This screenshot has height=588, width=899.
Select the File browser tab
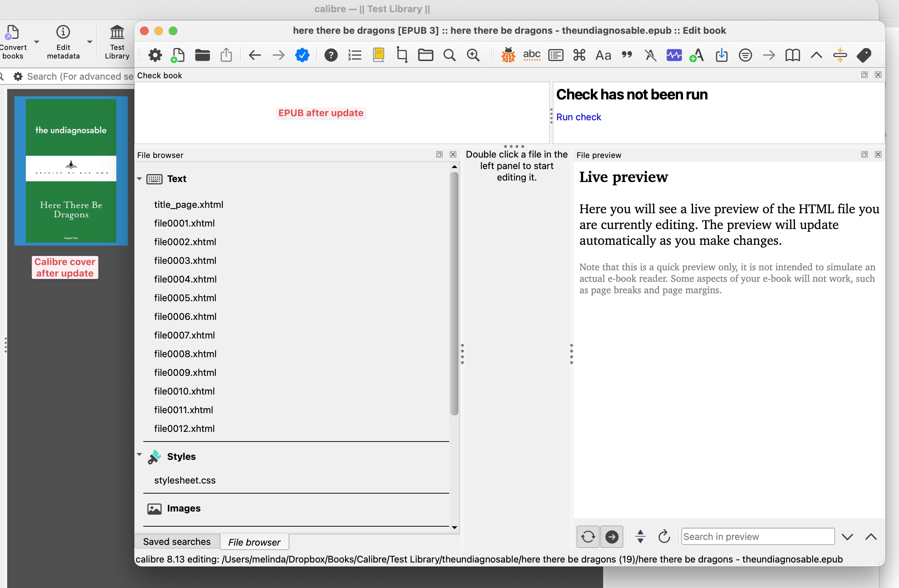(x=254, y=542)
